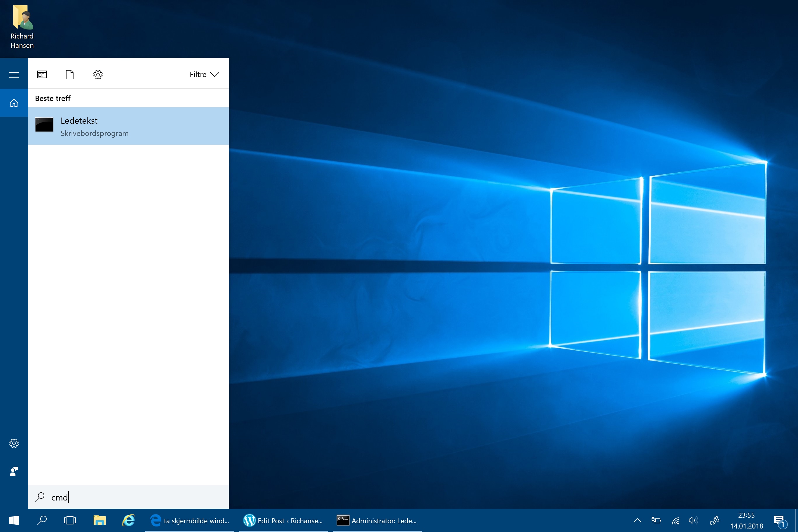Expand the search panel hamburger menu
The image size is (798, 532).
(x=14, y=75)
